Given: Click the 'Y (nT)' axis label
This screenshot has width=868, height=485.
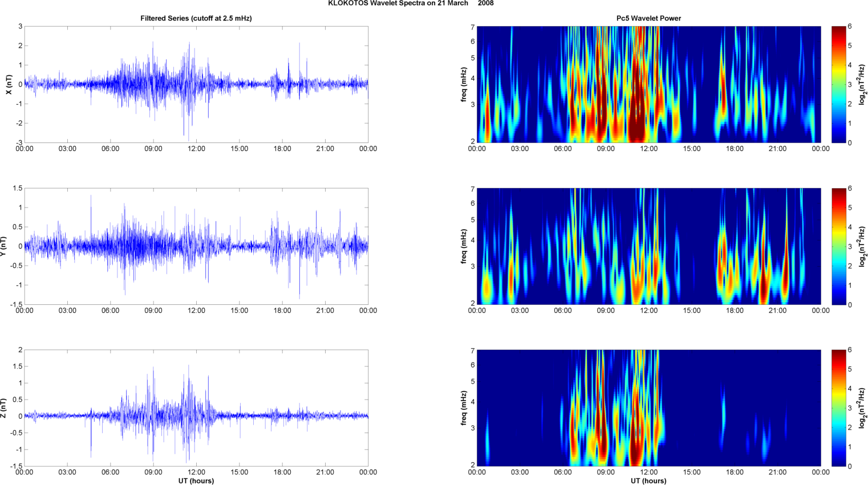Looking at the screenshot, I should pos(3,246).
